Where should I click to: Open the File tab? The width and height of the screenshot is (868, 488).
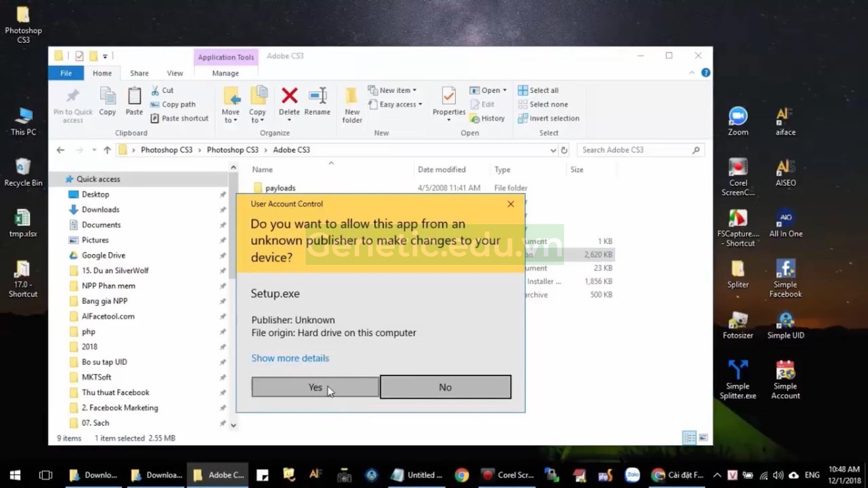click(66, 73)
